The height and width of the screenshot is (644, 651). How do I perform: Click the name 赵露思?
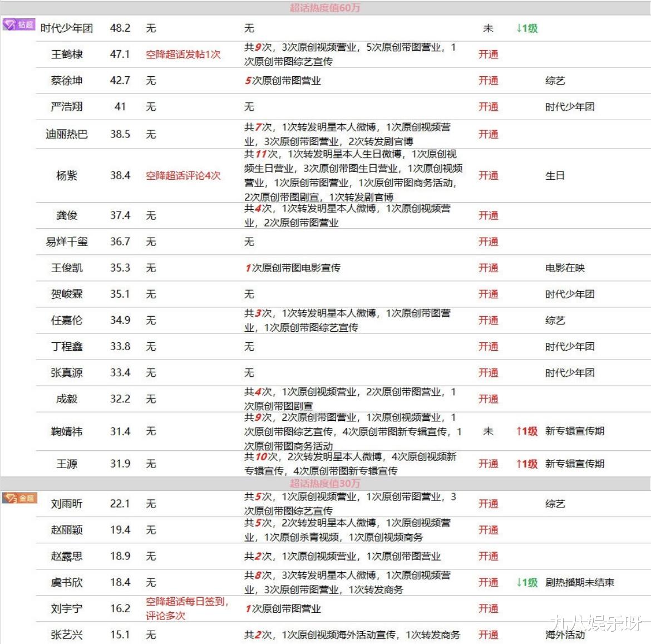click(x=66, y=556)
